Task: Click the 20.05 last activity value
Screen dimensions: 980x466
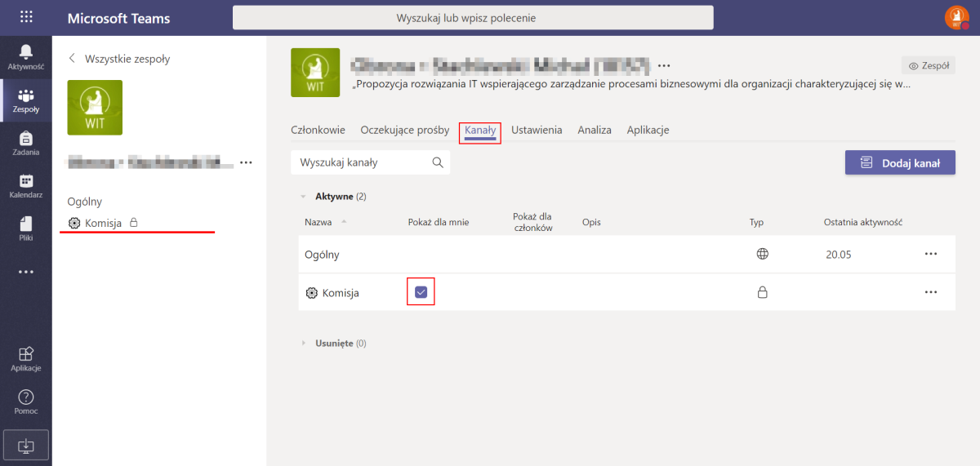Action: [839, 255]
